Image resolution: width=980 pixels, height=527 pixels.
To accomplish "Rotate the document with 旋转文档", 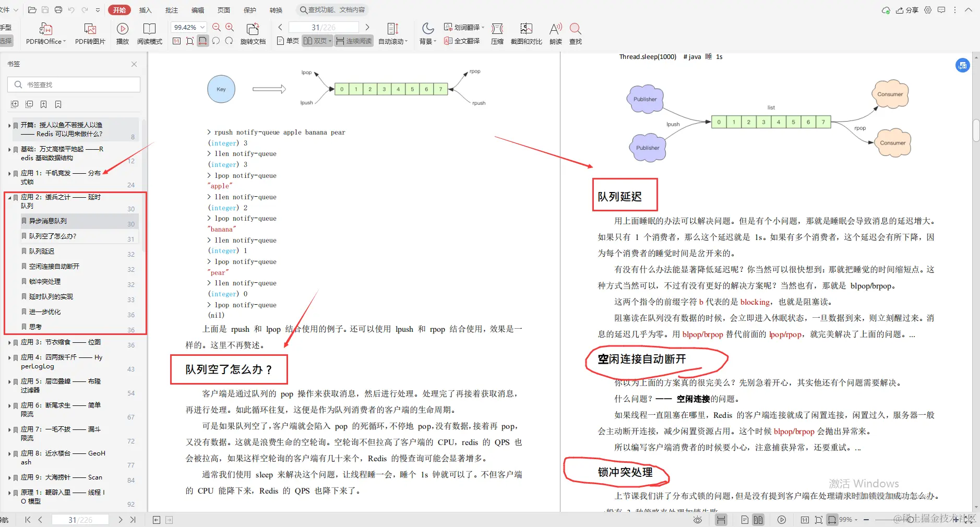I will point(253,33).
